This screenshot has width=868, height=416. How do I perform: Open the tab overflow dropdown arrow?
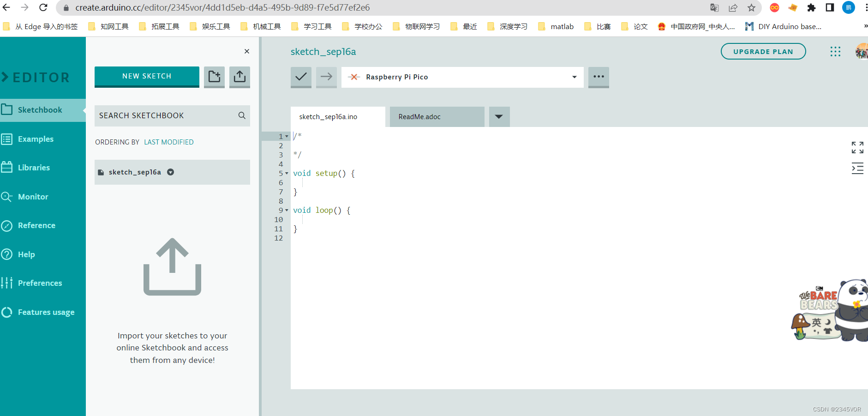[x=499, y=116]
